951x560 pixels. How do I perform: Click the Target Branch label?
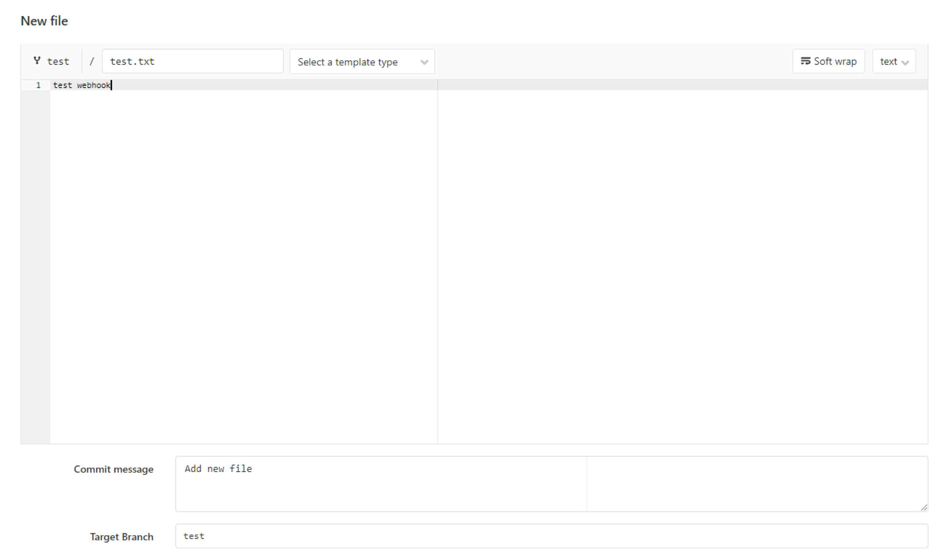(121, 537)
